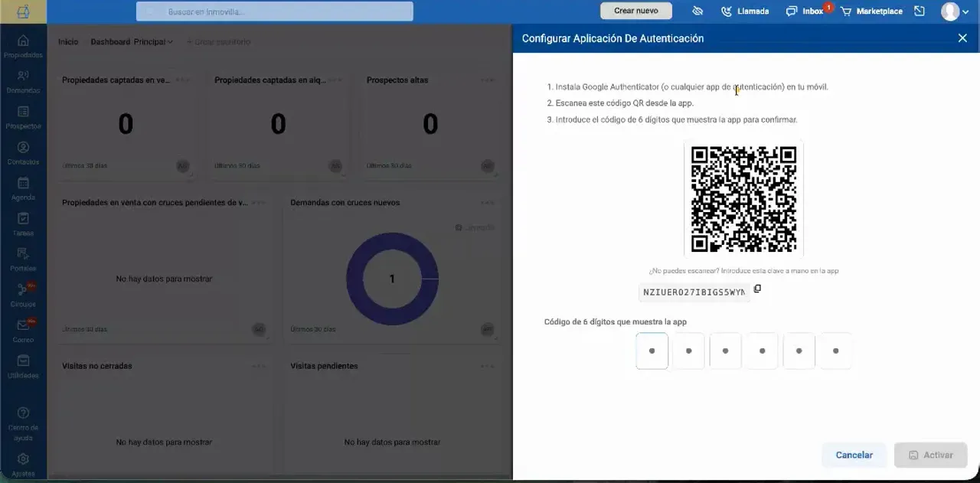The width and height of the screenshot is (980, 483).
Task: Open Portales in the sidebar
Action: [23, 259]
